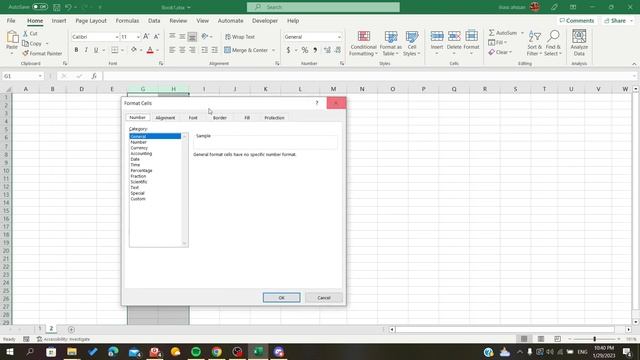The image size is (640, 360).
Task: Click the Format cells ribbon icon
Action: (471, 37)
